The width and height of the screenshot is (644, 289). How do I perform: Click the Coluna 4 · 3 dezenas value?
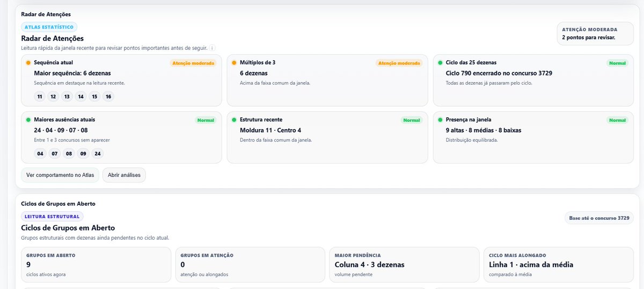pos(370,264)
